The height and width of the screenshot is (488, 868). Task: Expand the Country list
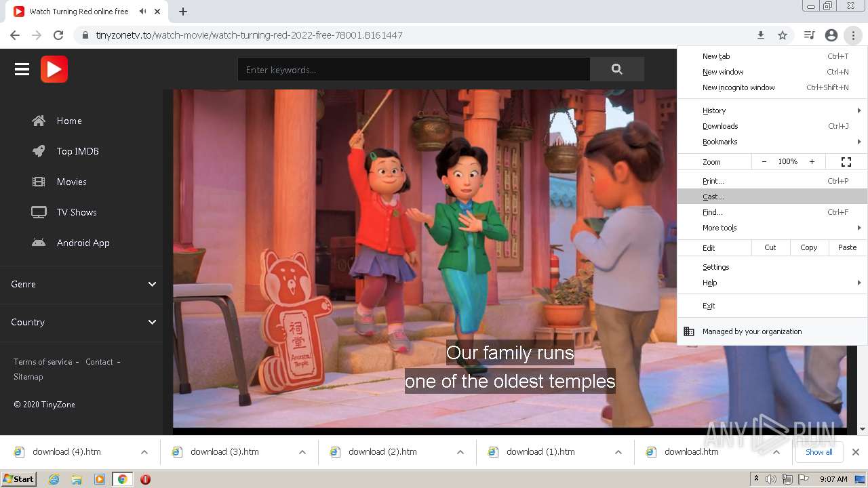[81, 322]
